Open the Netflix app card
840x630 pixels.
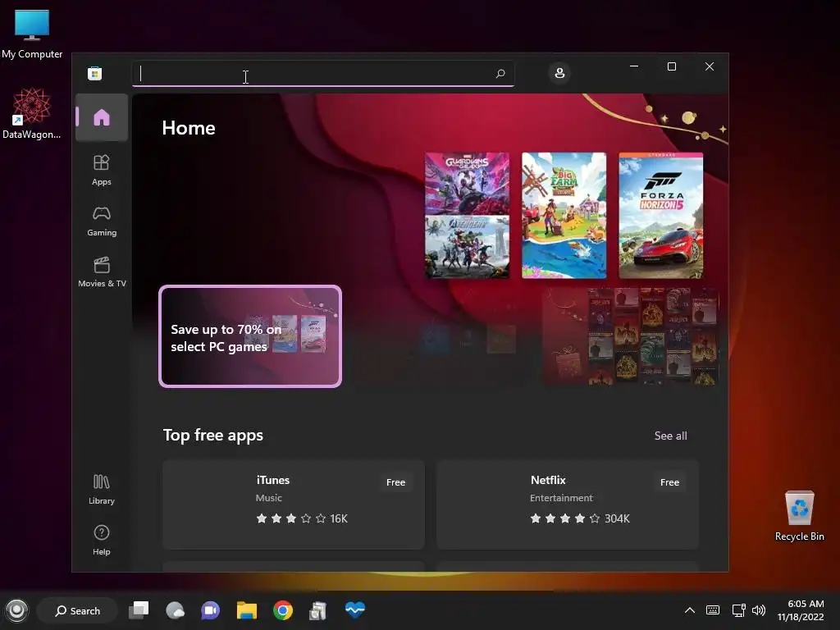pyautogui.click(x=568, y=504)
